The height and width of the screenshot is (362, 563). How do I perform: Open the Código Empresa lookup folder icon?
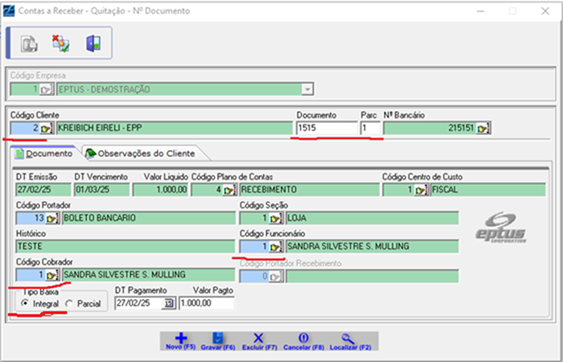point(46,89)
